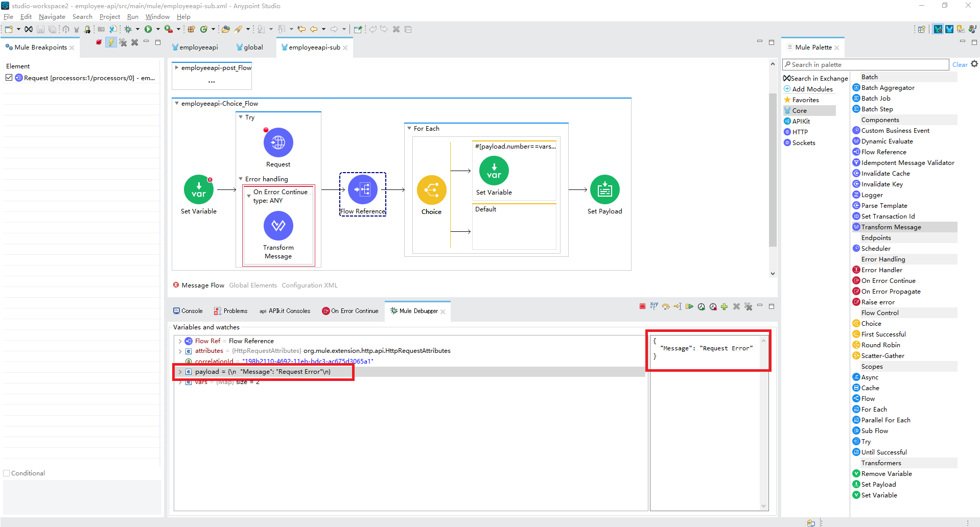Add a watch with green plus icon
The image size is (980, 527).
[725, 306]
